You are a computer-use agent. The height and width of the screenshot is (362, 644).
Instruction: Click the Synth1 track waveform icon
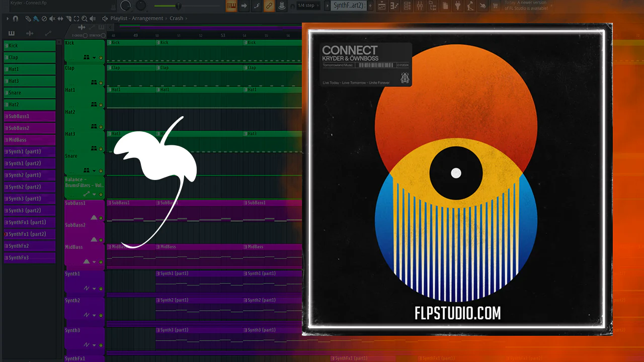point(87,288)
